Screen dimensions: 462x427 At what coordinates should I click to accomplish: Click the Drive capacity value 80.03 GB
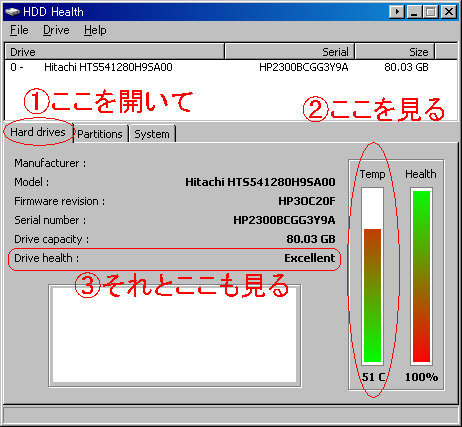point(311,239)
